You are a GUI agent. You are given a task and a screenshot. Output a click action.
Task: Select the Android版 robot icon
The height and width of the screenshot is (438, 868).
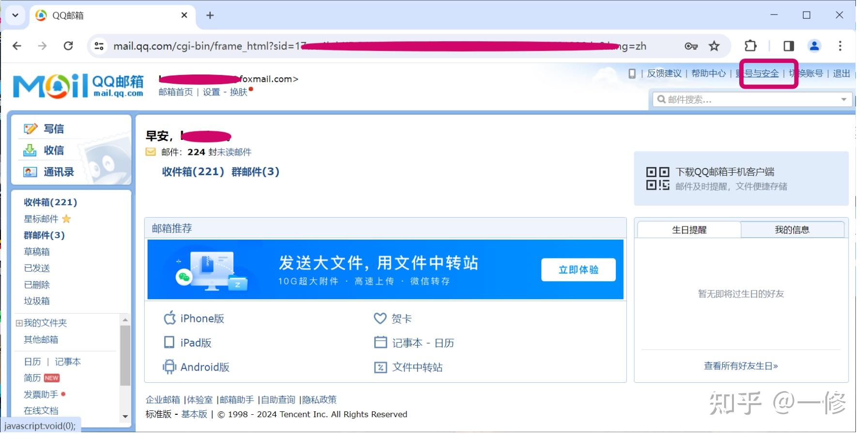coord(169,366)
